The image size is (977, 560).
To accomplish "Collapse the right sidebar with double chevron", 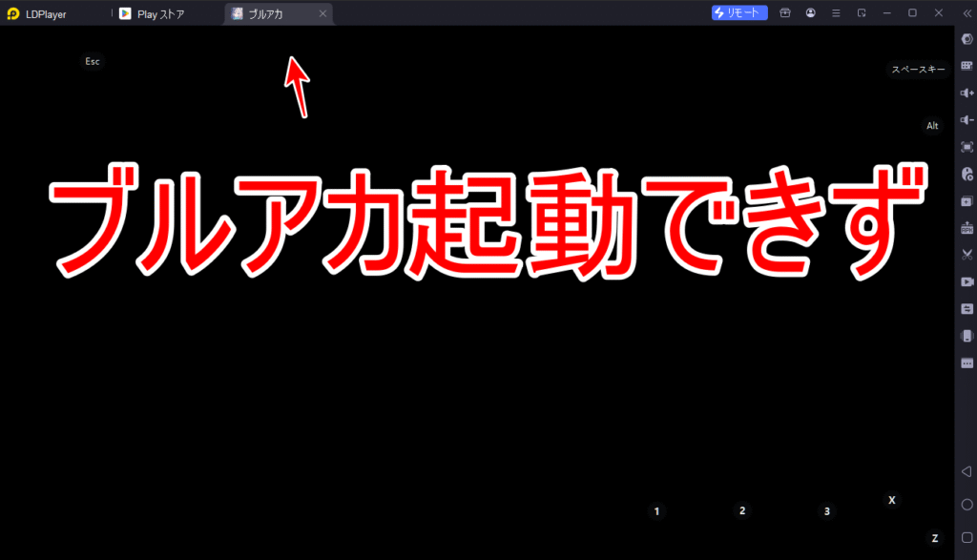I will coord(967,13).
